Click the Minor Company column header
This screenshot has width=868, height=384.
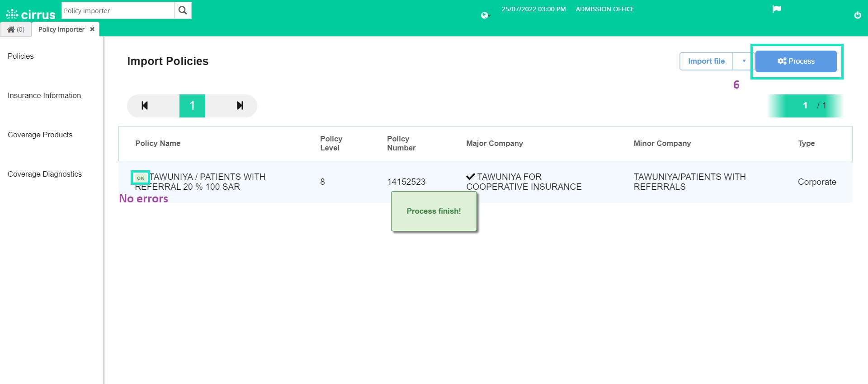pyautogui.click(x=662, y=143)
